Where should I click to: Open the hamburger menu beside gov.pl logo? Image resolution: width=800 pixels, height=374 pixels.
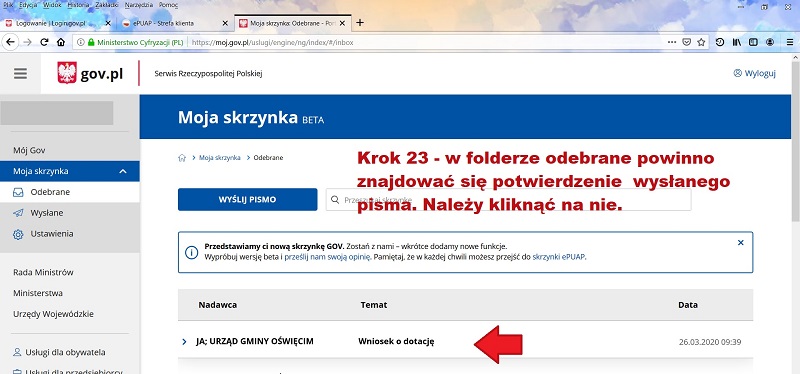(x=20, y=73)
